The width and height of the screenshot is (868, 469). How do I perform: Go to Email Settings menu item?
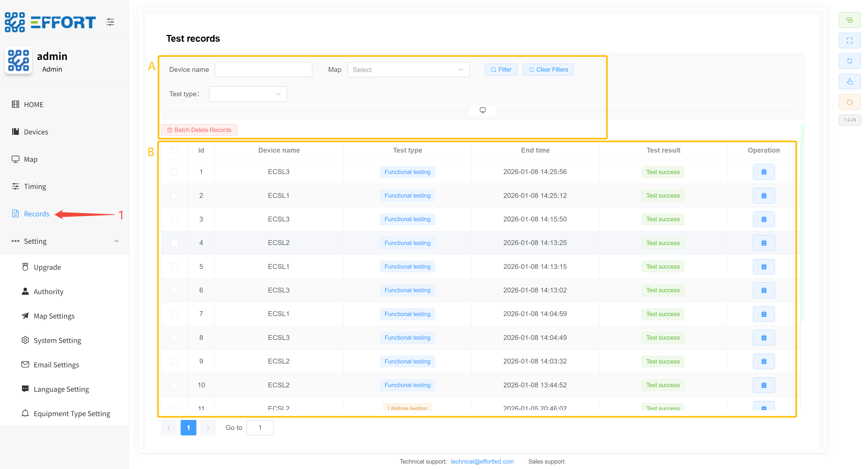[56, 365]
